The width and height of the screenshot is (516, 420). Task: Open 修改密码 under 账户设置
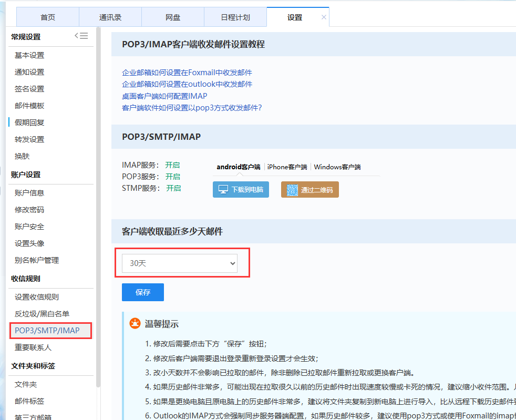coord(29,210)
